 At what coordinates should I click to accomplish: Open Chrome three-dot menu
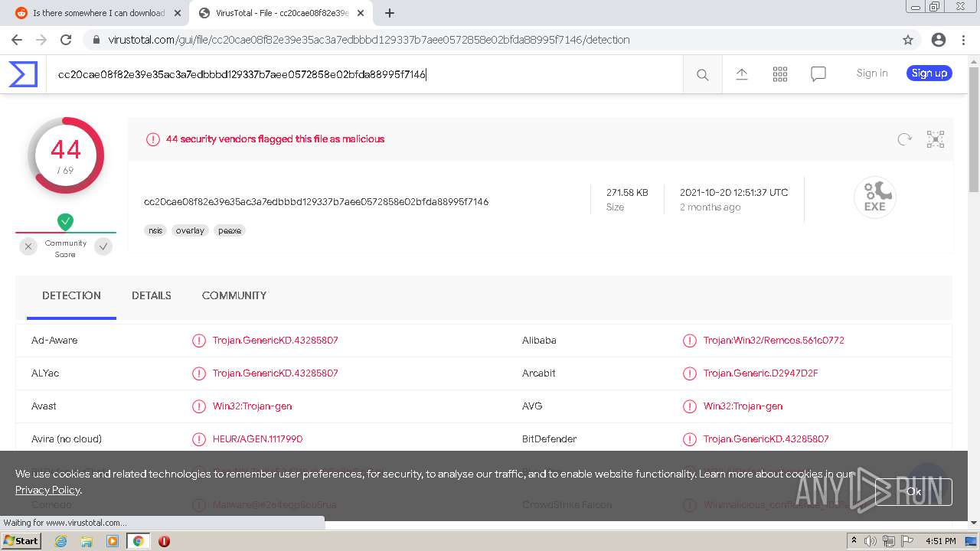(963, 40)
